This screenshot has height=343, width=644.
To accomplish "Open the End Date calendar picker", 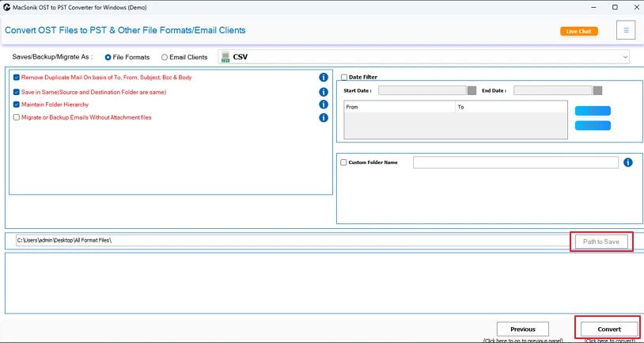I will tap(598, 90).
